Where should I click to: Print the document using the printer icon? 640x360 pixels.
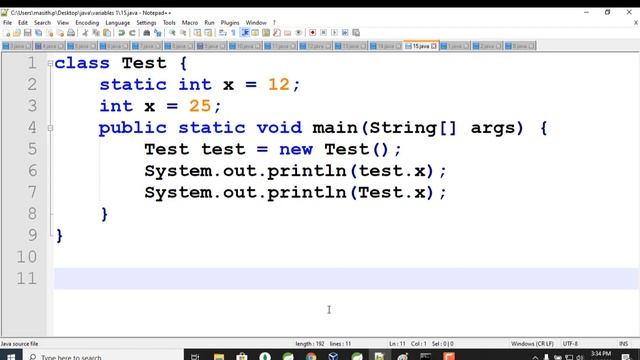pyautogui.click(x=71, y=33)
